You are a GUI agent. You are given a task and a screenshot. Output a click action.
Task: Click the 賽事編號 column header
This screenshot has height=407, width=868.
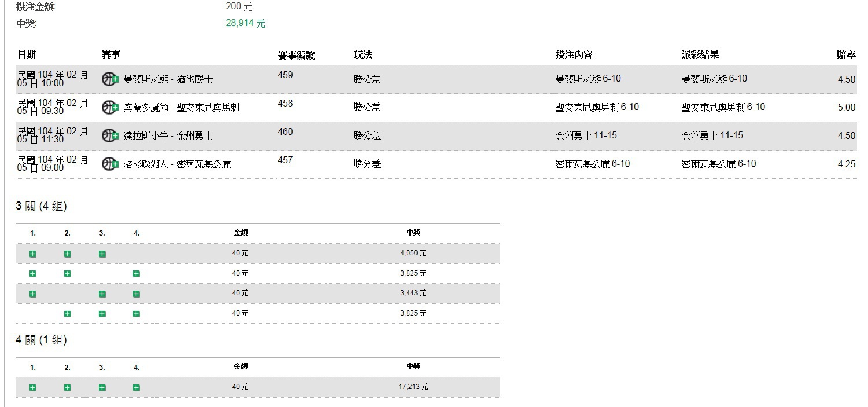click(296, 56)
